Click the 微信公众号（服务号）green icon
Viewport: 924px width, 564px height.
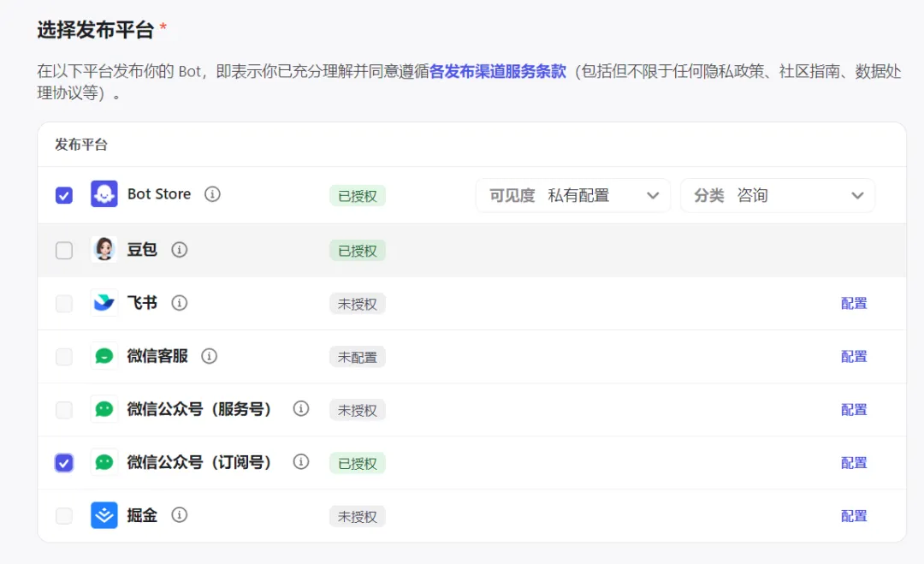104,409
